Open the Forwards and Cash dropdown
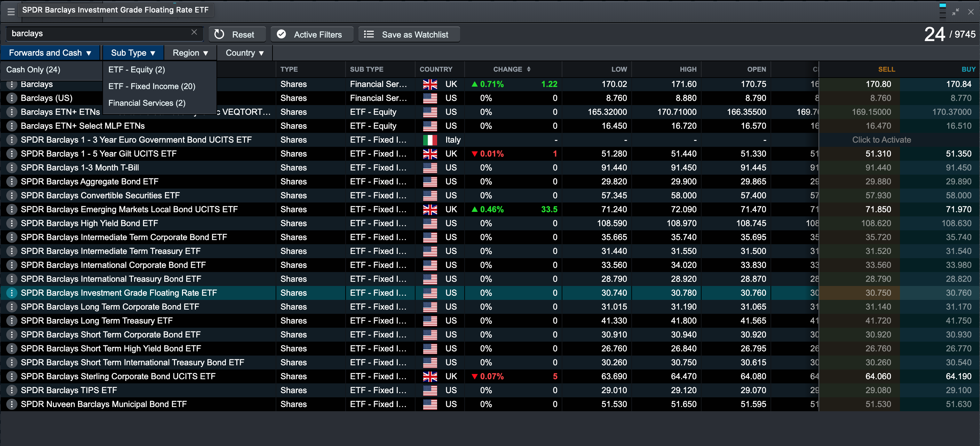This screenshot has width=980, height=446. click(50, 53)
